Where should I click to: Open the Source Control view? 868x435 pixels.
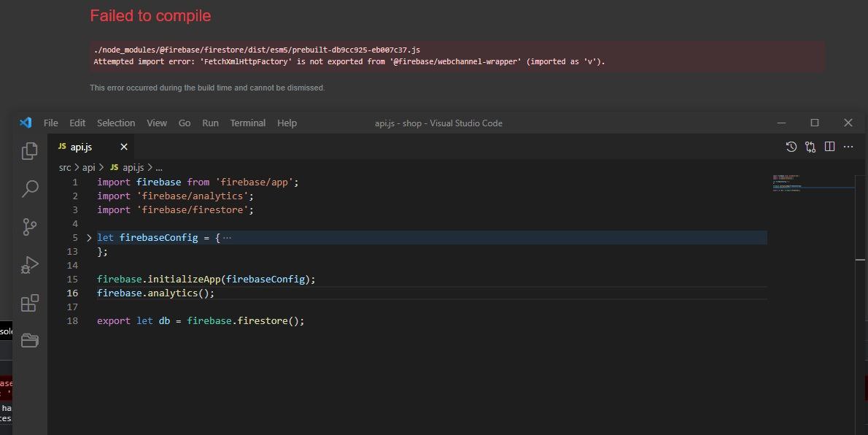(x=30, y=226)
